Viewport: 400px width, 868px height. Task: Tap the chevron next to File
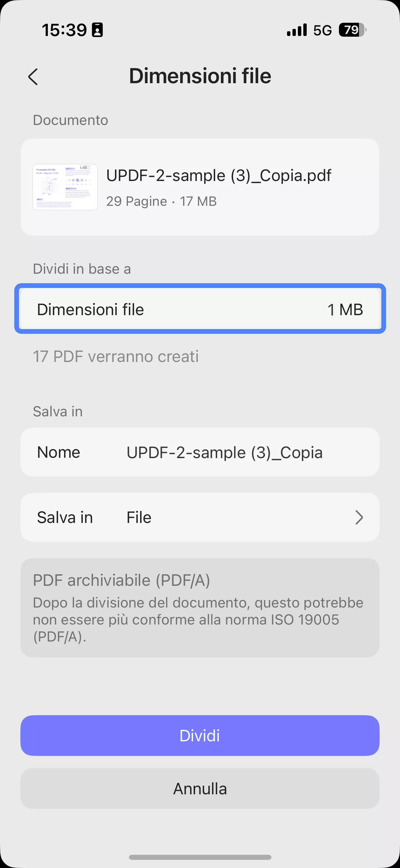coord(359,518)
